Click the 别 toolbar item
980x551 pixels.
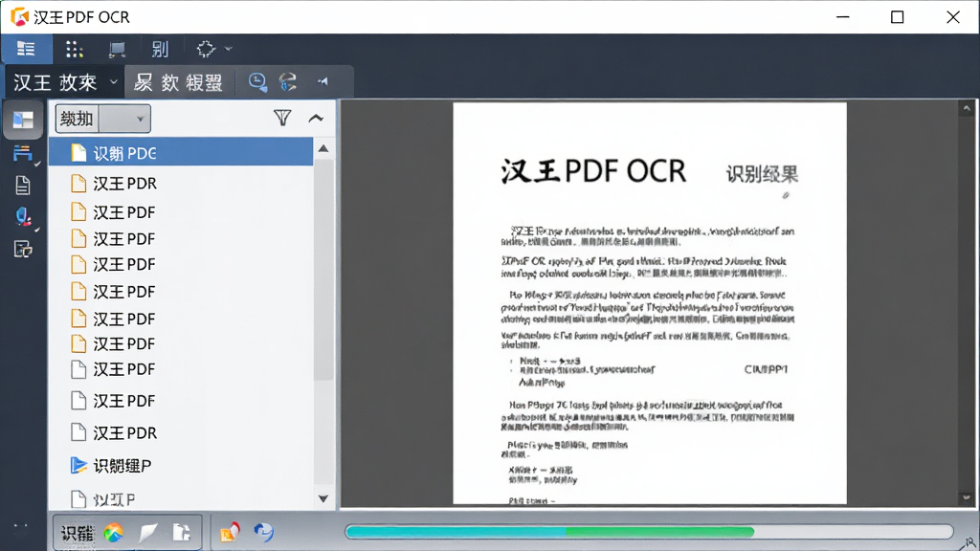pyautogui.click(x=160, y=49)
